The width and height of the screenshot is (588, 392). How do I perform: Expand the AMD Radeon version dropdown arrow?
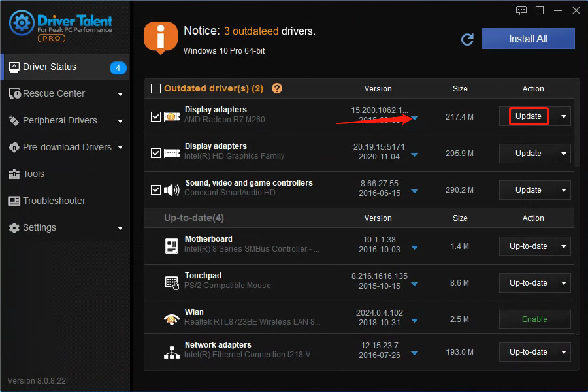(414, 118)
